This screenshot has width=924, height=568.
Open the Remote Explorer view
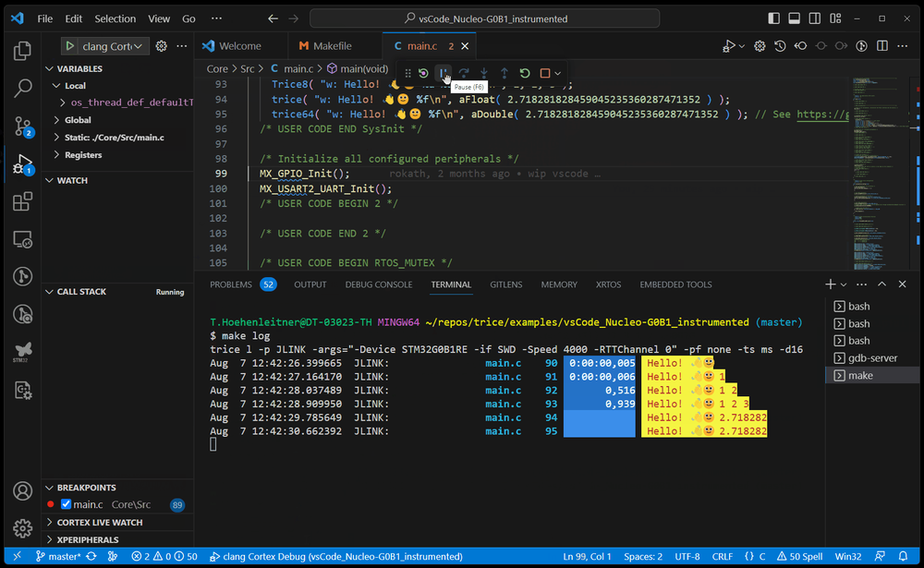[x=22, y=239]
